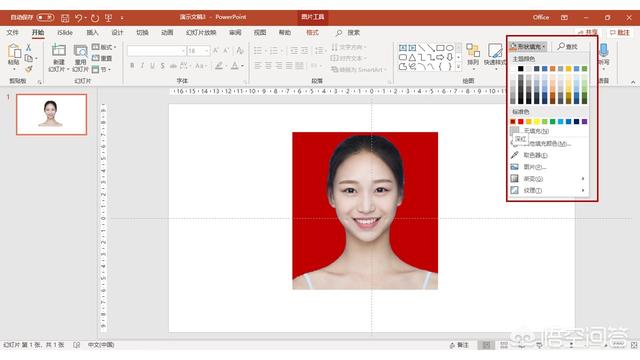Expand the shapes gallery More arrow
Screen dimensions: 640x360
[458, 67]
